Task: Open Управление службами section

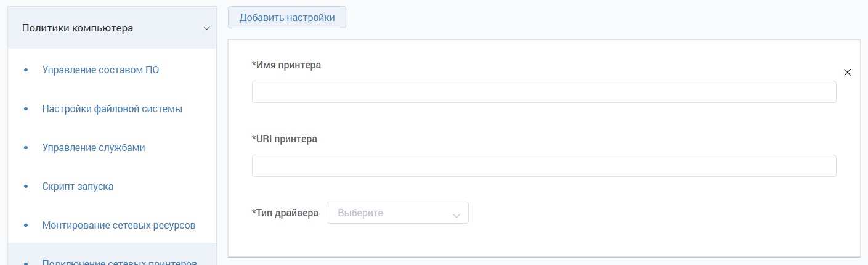Action: pos(94,147)
